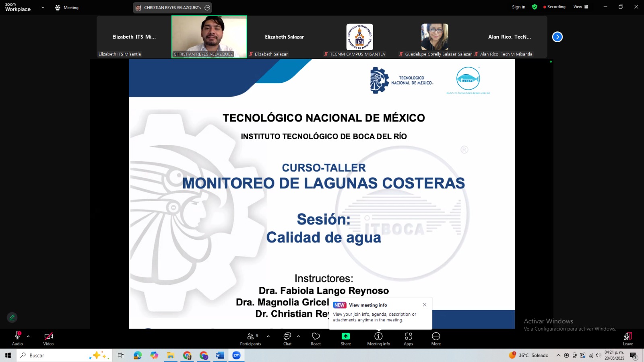Open the first Chrome taskbar icon

187,356
